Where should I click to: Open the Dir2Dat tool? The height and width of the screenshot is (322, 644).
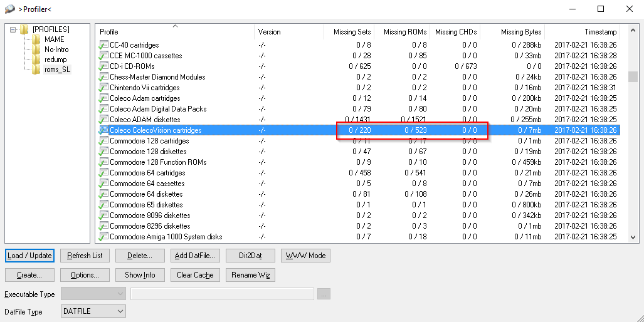250,256
